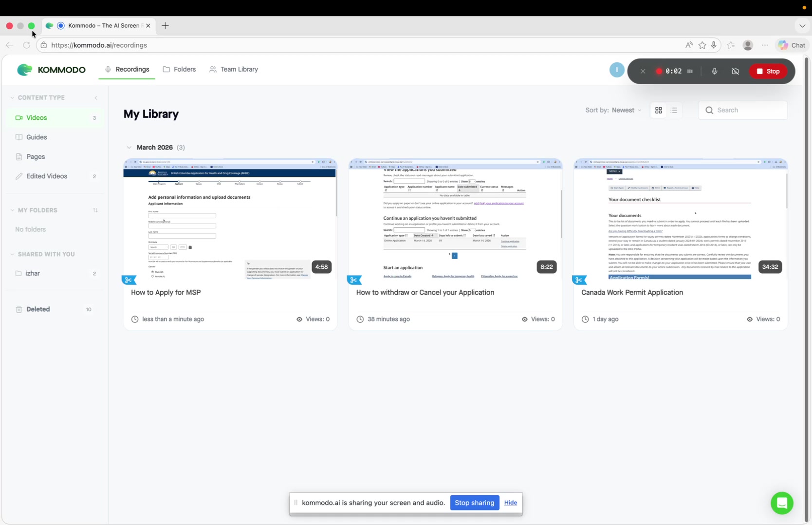Image resolution: width=812 pixels, height=525 pixels.
Task: Open the tab search dropdown arrow
Action: pos(802,26)
